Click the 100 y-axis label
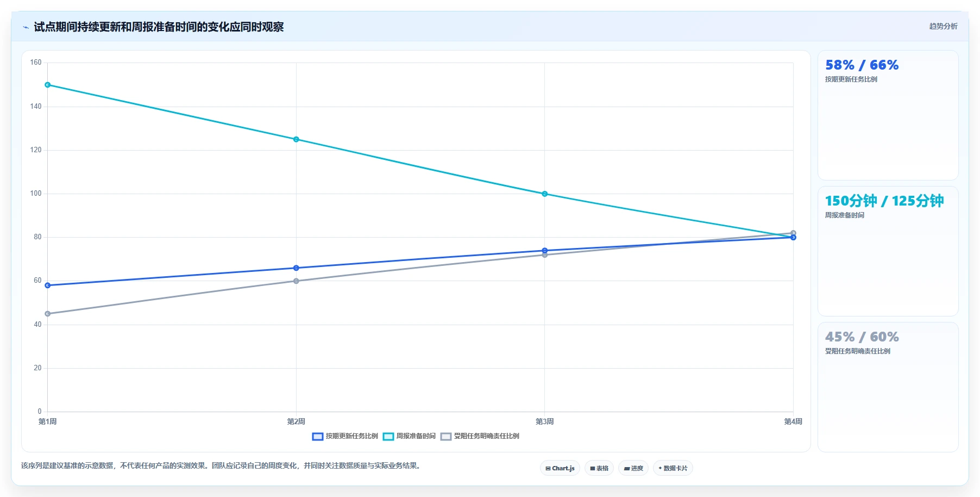Screen dimensions: 980x497 [x=36, y=194]
